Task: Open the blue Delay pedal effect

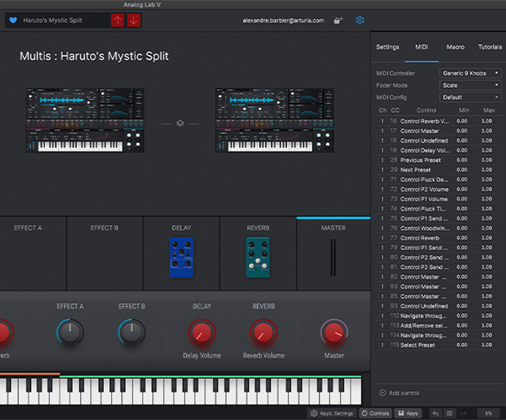Action: 182,258
